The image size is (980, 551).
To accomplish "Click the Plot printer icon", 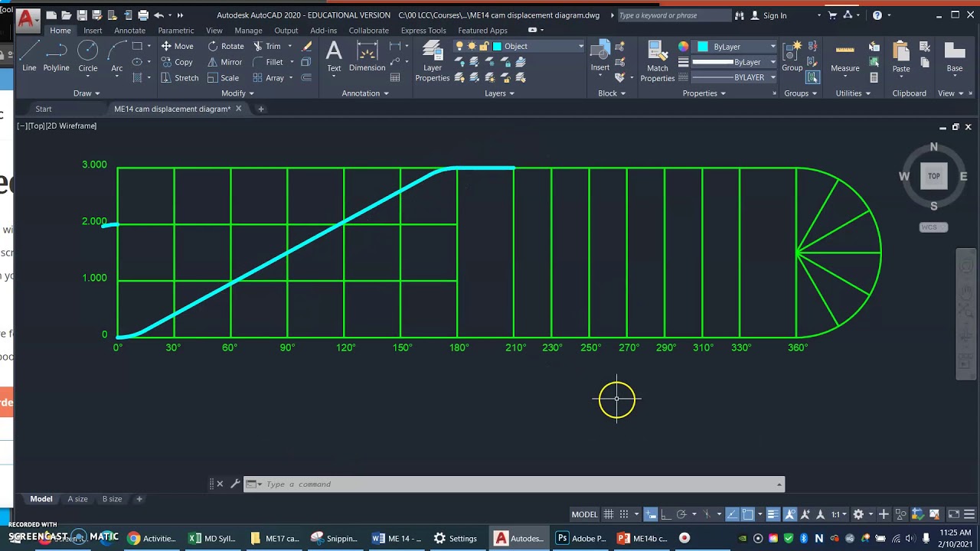I will coord(143,15).
